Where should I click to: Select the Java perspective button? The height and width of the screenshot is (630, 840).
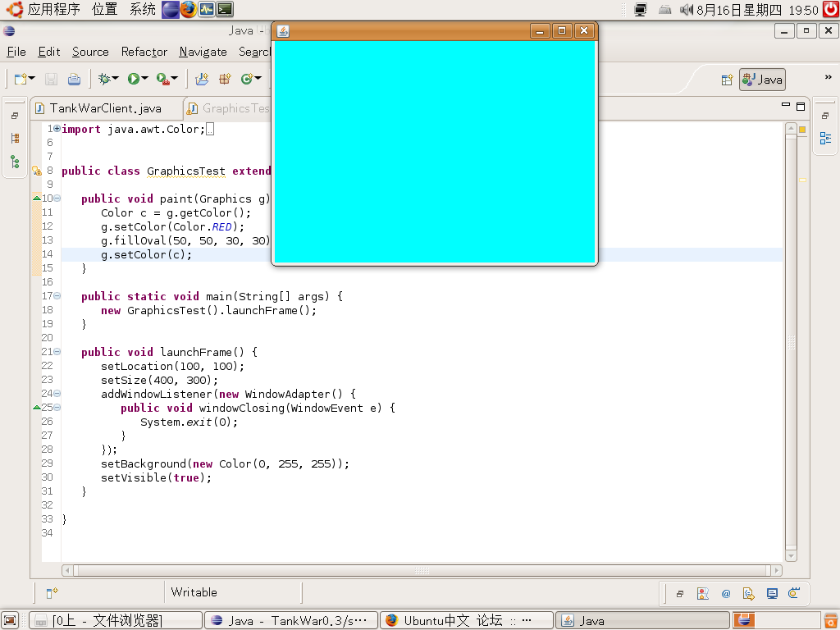[x=762, y=80]
